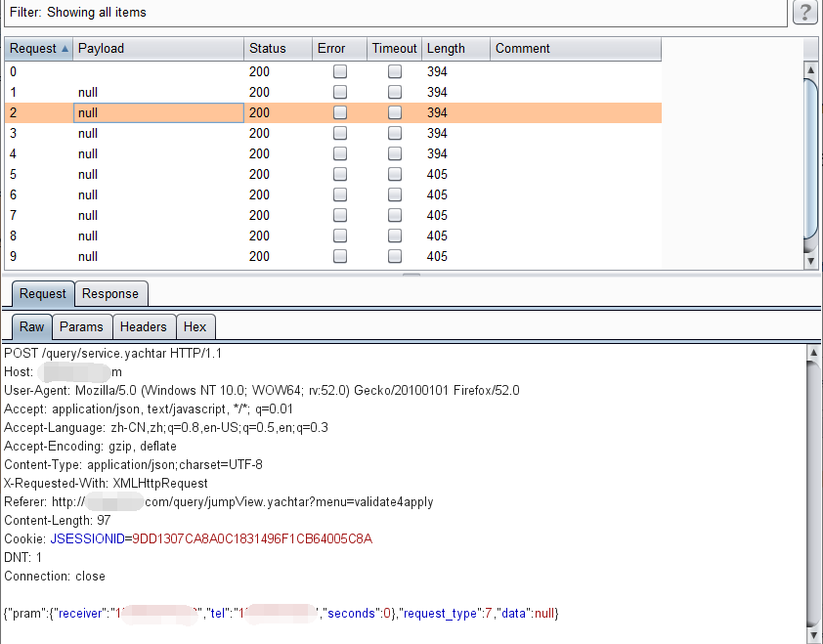Screen dimensions: 823x644
Task: Open the Headers view tab
Action: tap(144, 327)
